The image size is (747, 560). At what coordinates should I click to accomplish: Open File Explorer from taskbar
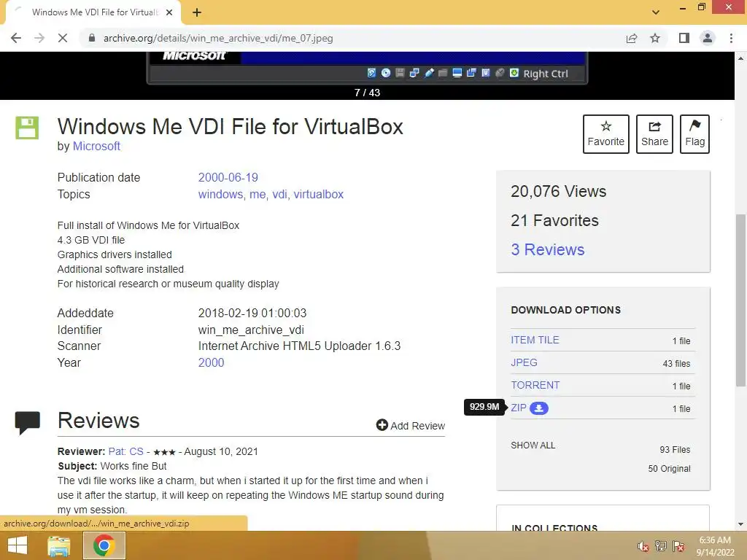pyautogui.click(x=59, y=545)
